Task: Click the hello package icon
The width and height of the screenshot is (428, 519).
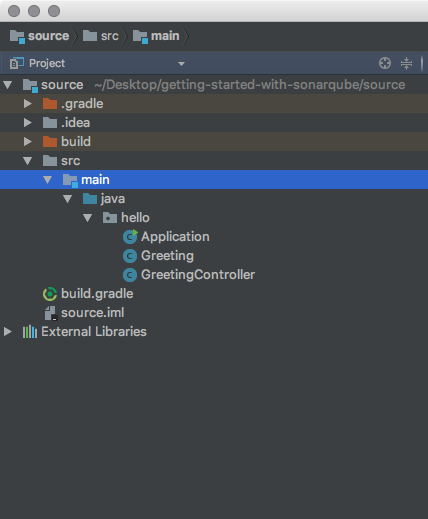Action: (x=110, y=218)
